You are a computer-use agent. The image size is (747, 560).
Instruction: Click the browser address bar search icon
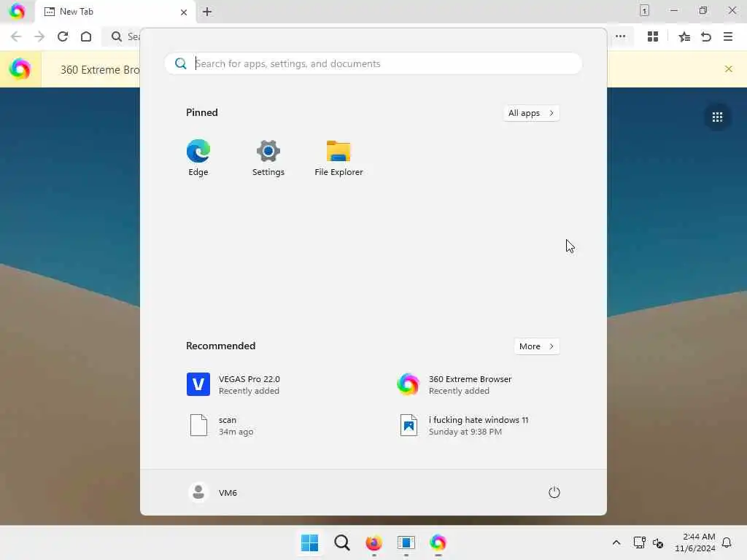click(x=116, y=36)
